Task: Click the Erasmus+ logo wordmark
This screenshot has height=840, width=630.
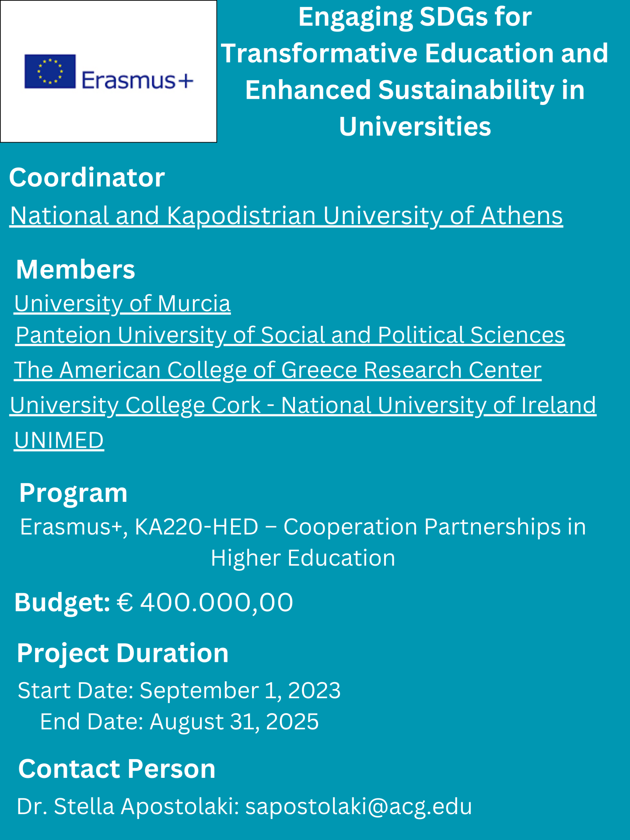Action: 137,80
